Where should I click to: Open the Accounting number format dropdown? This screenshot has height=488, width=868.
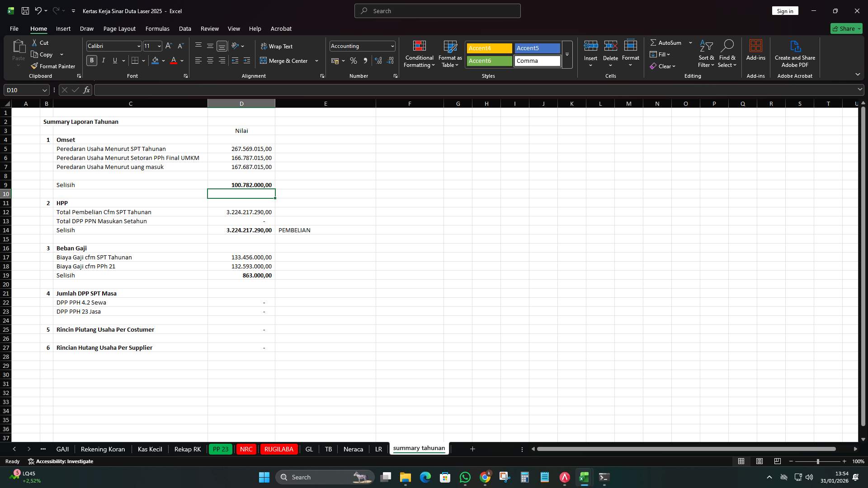(391, 46)
